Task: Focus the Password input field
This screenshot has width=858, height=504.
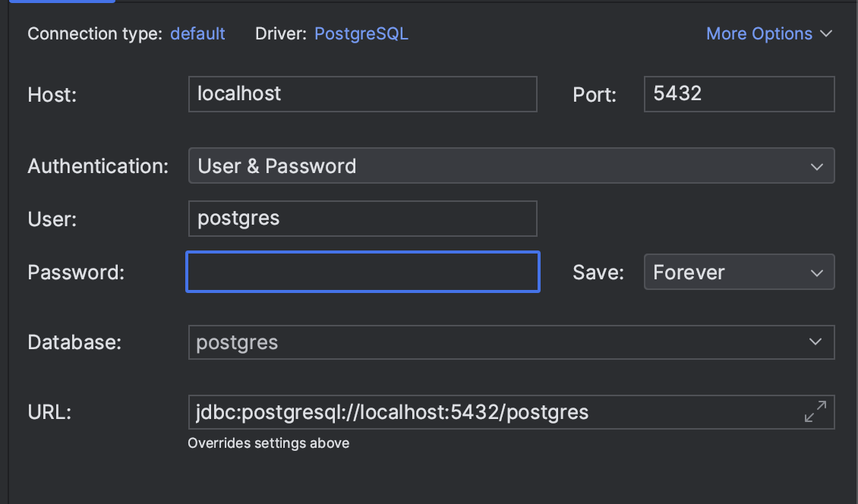Action: point(363,272)
